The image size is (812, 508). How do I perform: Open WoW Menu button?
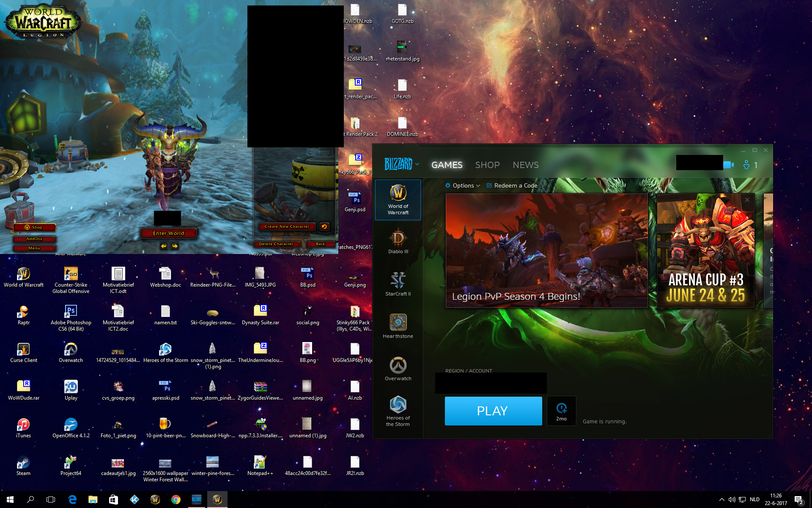coord(34,248)
